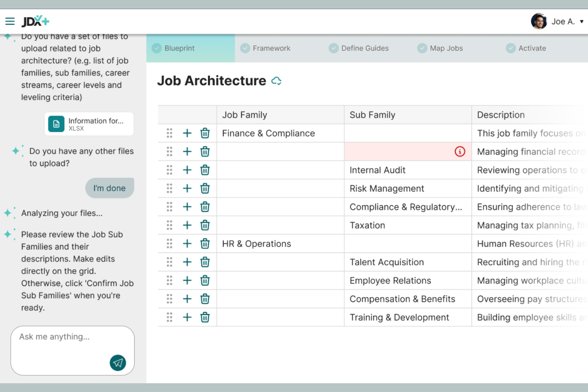Delete the Risk Management row
Screen dimensions: 588x392
[205, 188]
